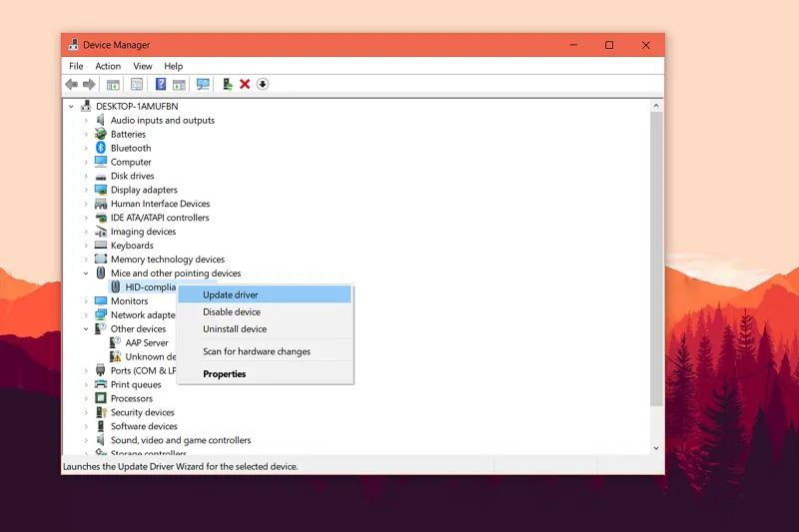
Task: Click the scrollbar down arrow
Action: tap(656, 448)
